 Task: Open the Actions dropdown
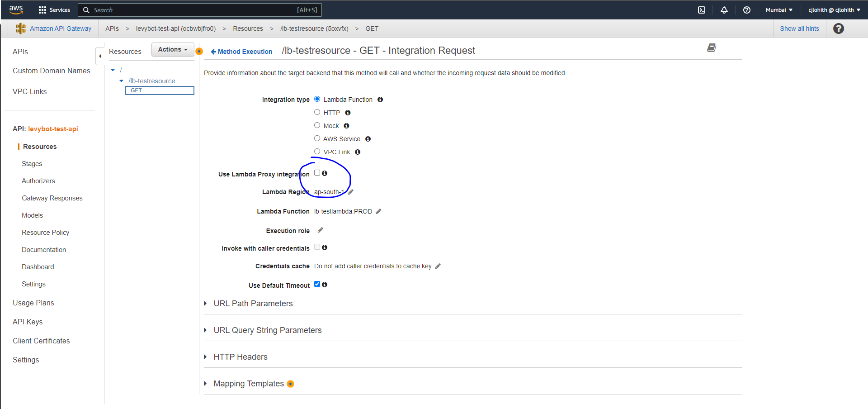click(173, 49)
